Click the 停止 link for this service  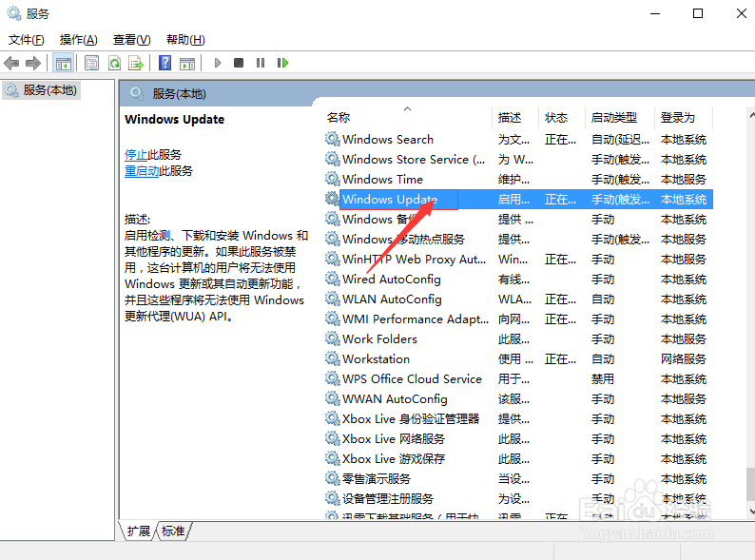(x=136, y=155)
